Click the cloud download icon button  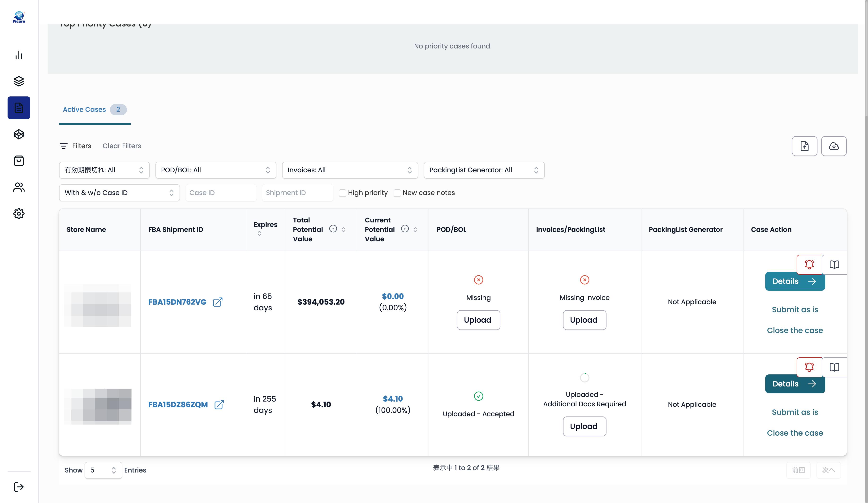834,146
